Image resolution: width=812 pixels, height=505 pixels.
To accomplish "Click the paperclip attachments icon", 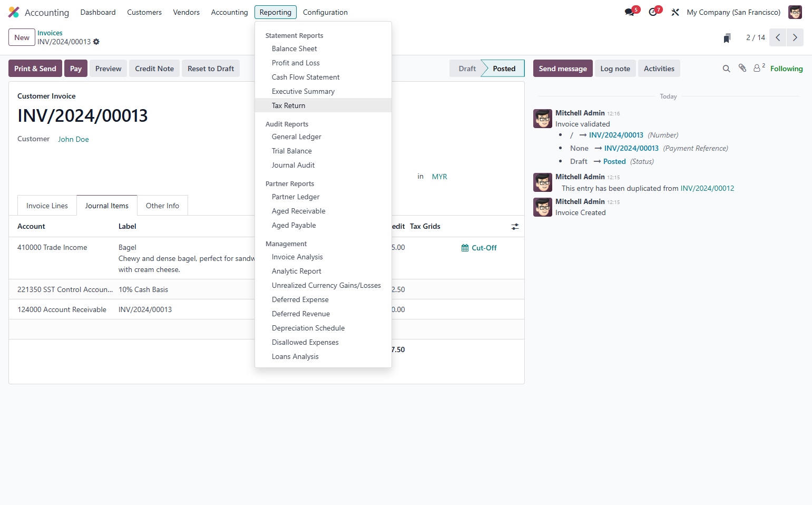I will point(742,68).
